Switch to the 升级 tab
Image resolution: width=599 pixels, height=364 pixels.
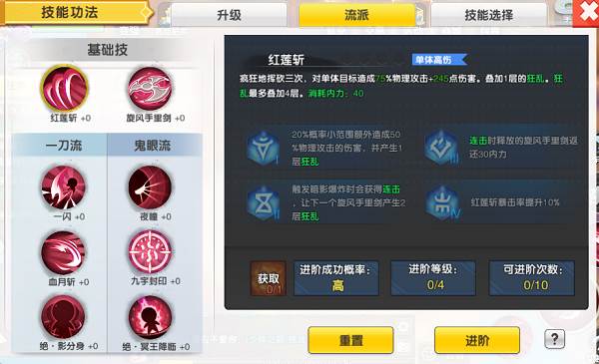tap(229, 15)
